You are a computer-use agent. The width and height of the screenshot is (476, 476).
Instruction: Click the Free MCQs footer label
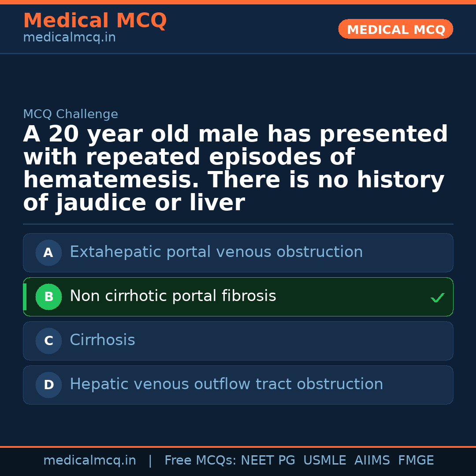tap(200, 461)
